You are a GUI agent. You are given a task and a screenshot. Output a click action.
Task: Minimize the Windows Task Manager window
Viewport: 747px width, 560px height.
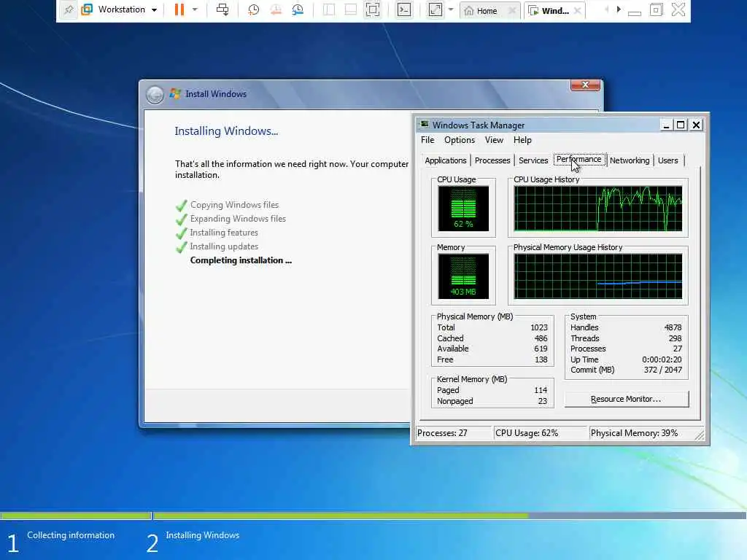pyautogui.click(x=666, y=125)
